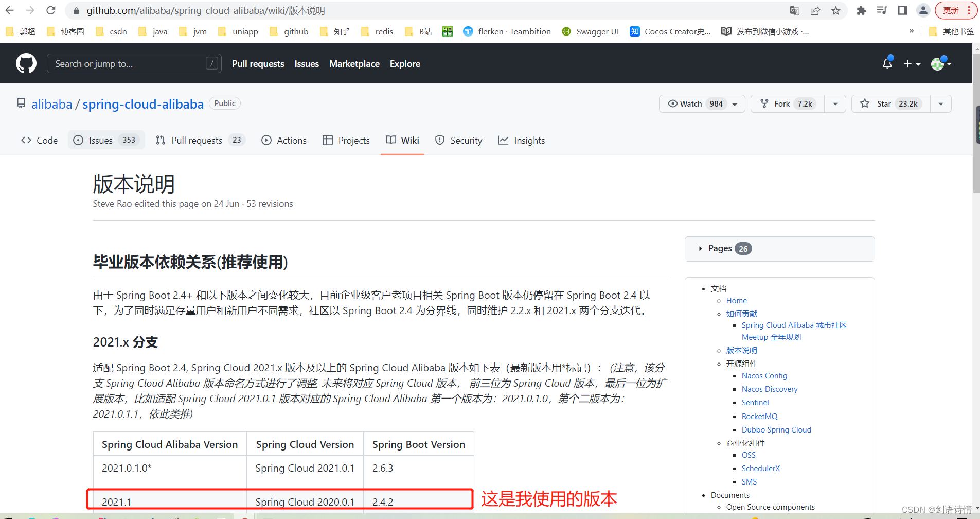Switch to the Issues tab
The width and height of the screenshot is (980, 519).
106,140
